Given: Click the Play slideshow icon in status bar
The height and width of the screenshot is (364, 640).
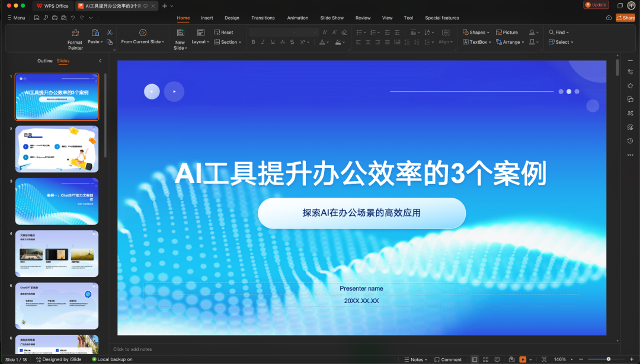Looking at the screenshot, I should tap(523, 359).
